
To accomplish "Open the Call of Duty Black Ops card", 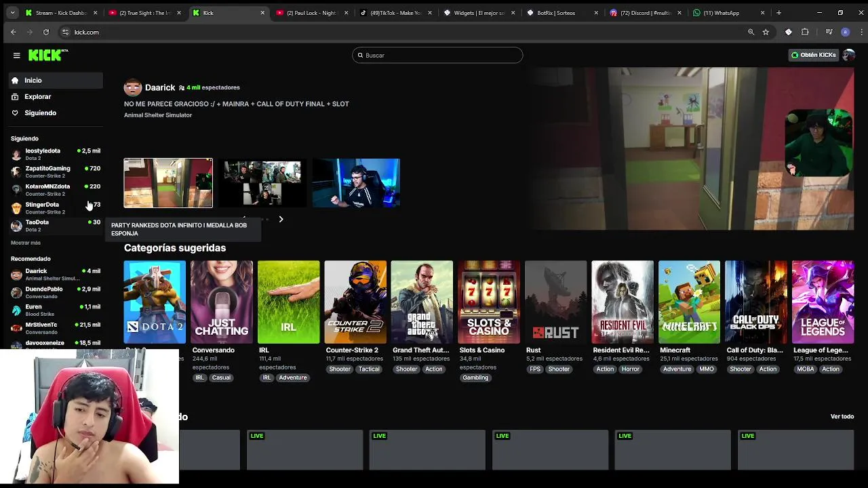I will pos(756,302).
